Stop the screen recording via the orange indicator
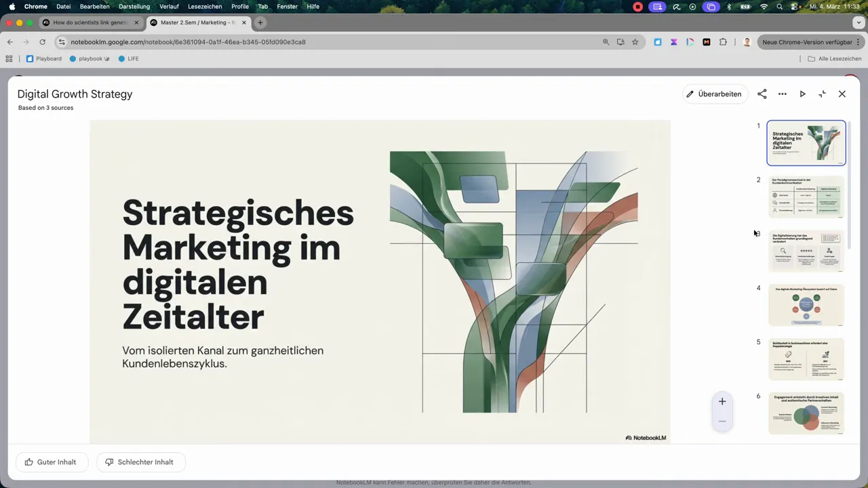This screenshot has height=488, width=868. coord(637,7)
